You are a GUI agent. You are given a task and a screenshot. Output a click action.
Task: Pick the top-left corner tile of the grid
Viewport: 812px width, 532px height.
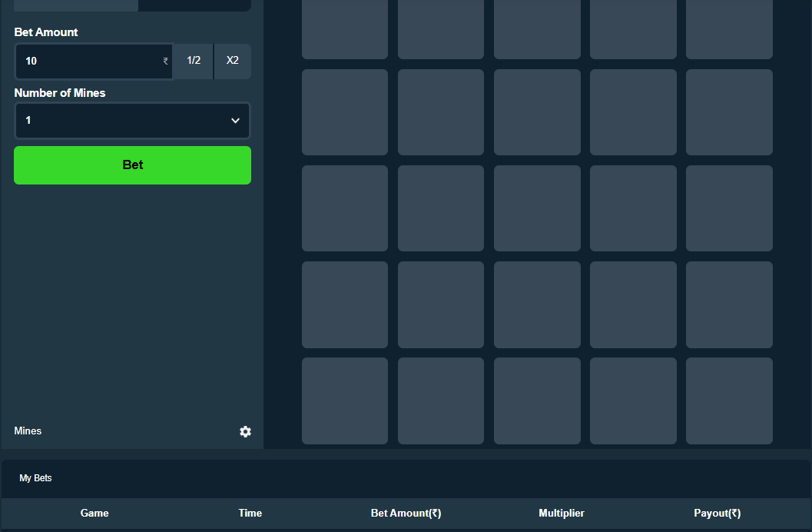coord(345,28)
